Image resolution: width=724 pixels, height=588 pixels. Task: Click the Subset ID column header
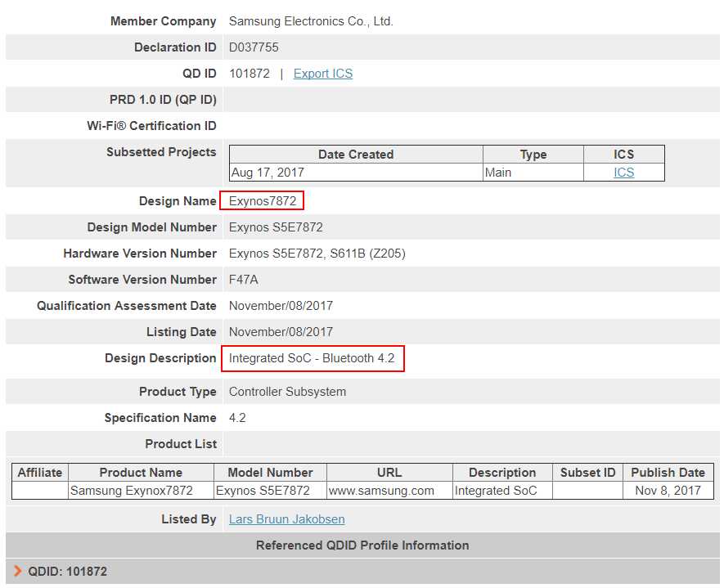[x=587, y=473]
